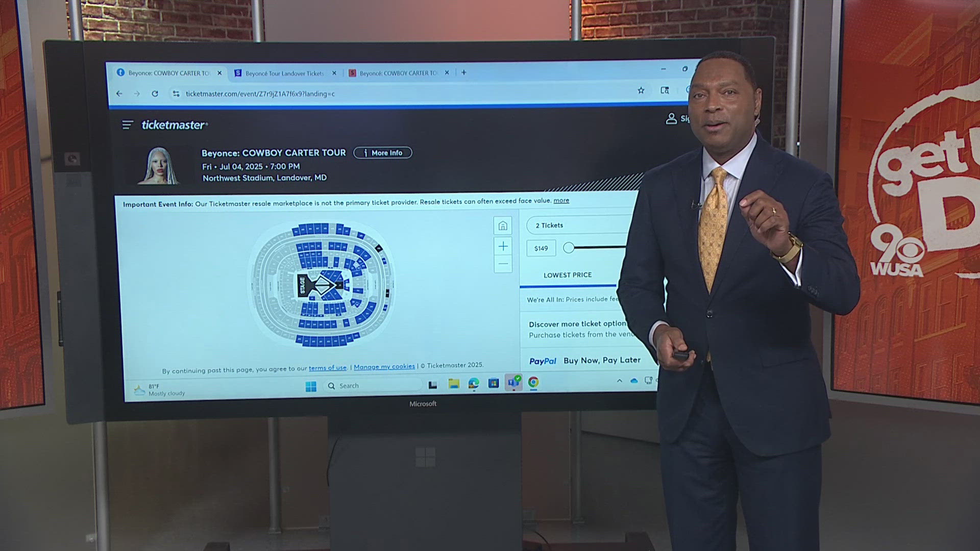Open the Manage my cookies link
The width and height of the screenshot is (980, 551).
pyautogui.click(x=384, y=367)
